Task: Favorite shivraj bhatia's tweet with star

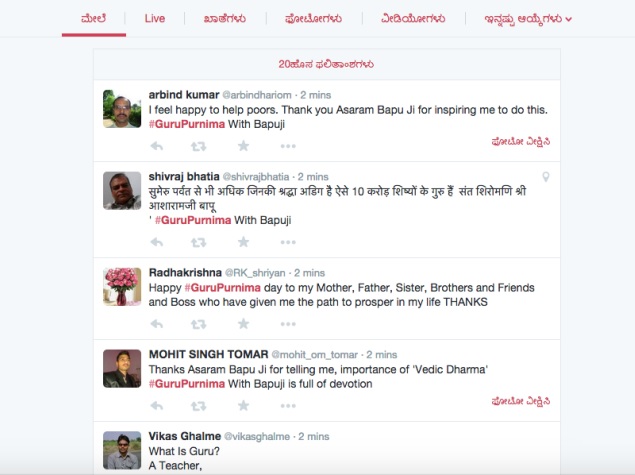Action: coord(243,242)
